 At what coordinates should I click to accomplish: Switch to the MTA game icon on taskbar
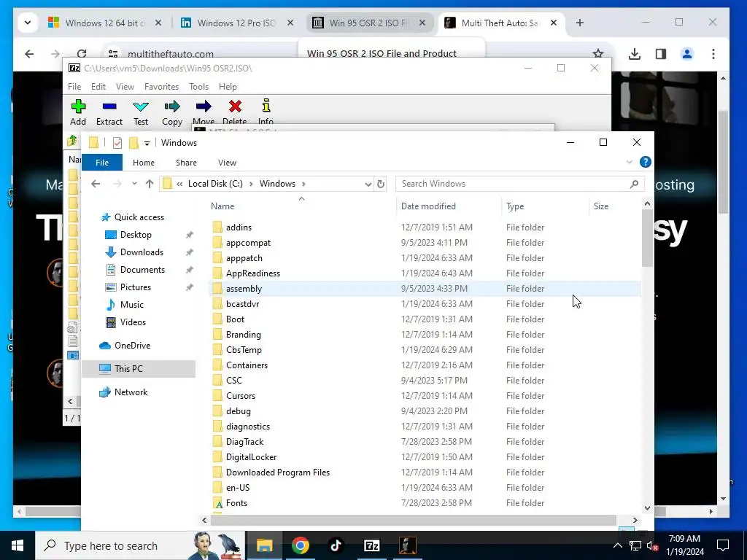pyautogui.click(x=407, y=545)
